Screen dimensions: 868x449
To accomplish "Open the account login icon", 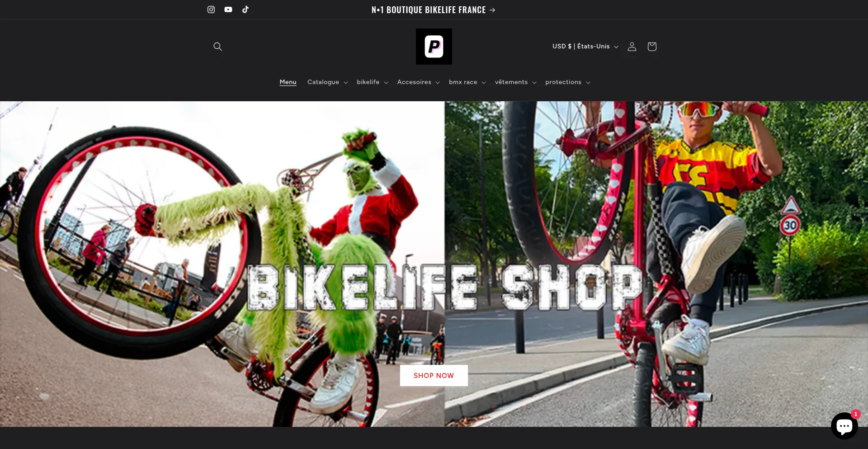I will click(x=632, y=47).
